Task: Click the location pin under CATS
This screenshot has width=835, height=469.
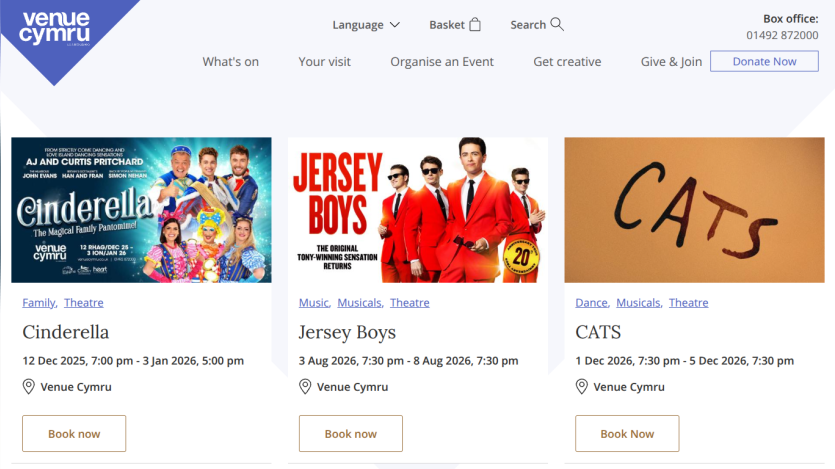Action: (582, 386)
